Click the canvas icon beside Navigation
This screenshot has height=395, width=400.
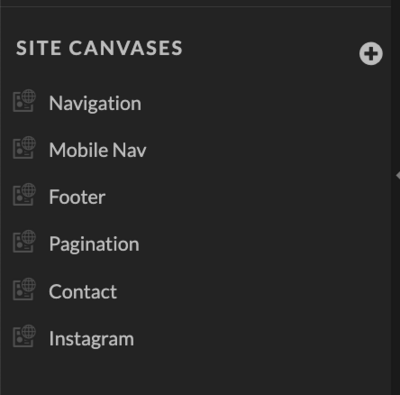pyautogui.click(x=24, y=100)
